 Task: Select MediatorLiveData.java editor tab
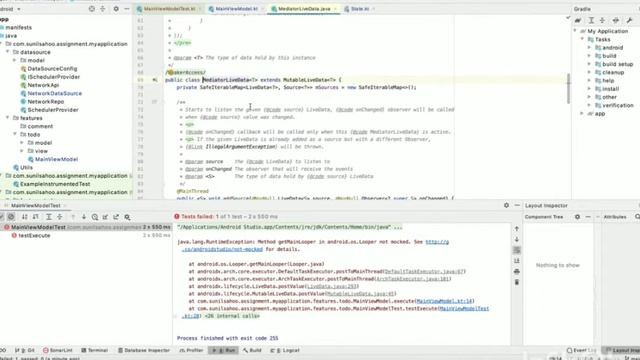(304, 9)
